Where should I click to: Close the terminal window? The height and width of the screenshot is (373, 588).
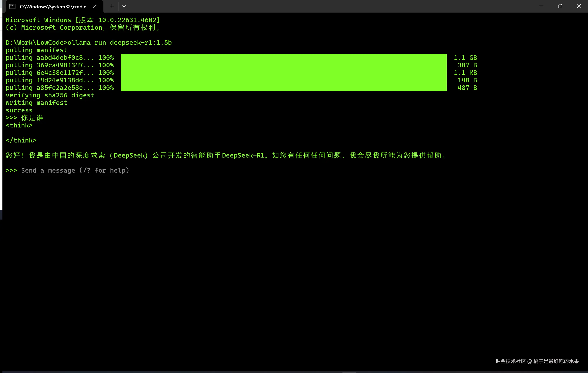click(579, 6)
